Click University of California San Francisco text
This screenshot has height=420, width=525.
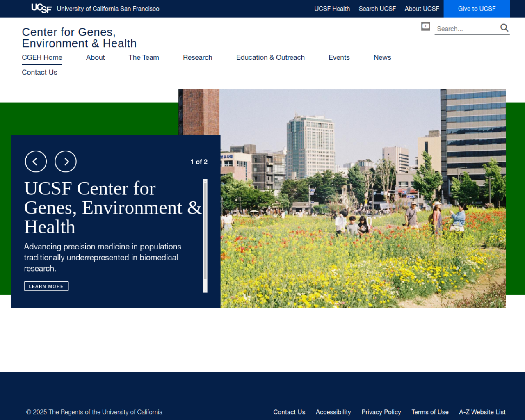(x=108, y=9)
